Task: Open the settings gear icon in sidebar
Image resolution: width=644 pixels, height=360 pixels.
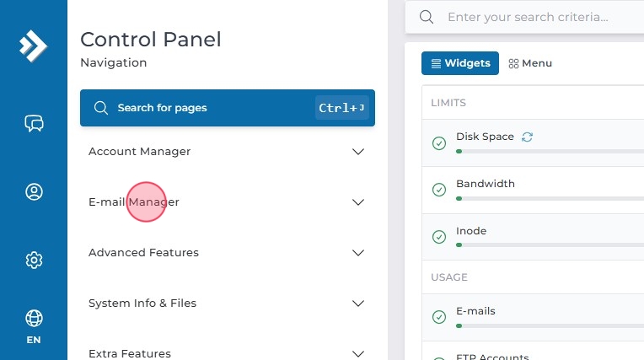Action: pos(34,260)
